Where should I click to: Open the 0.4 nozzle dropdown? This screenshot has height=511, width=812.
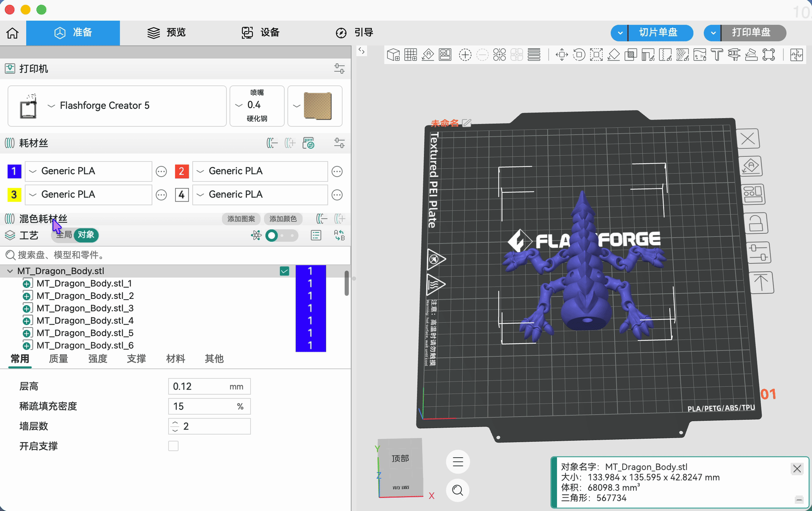click(257, 106)
